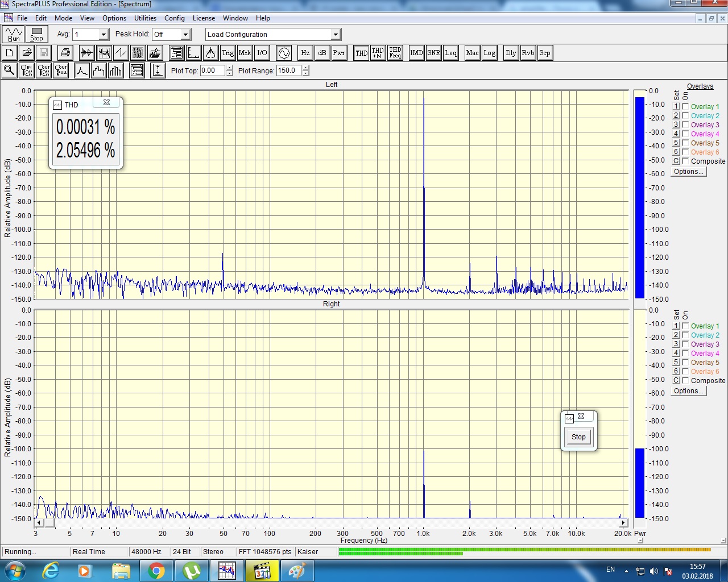Enable Overlay 3 checkbox in Left plot
Image resolution: width=728 pixels, height=582 pixels.
tap(685, 124)
